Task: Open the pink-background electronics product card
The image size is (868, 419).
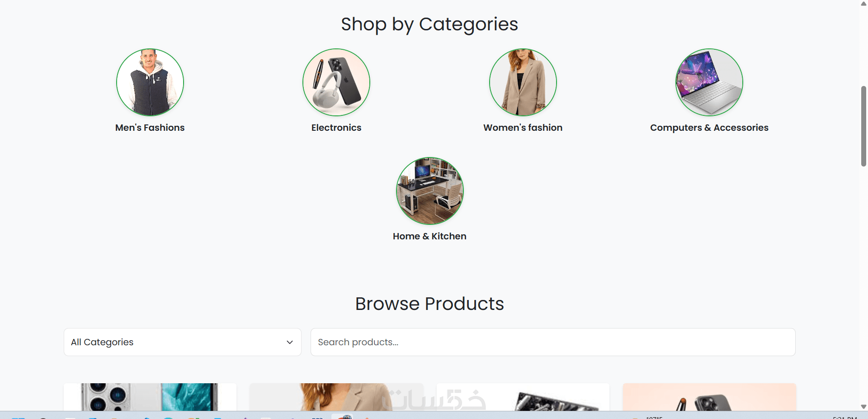Action: (x=709, y=397)
